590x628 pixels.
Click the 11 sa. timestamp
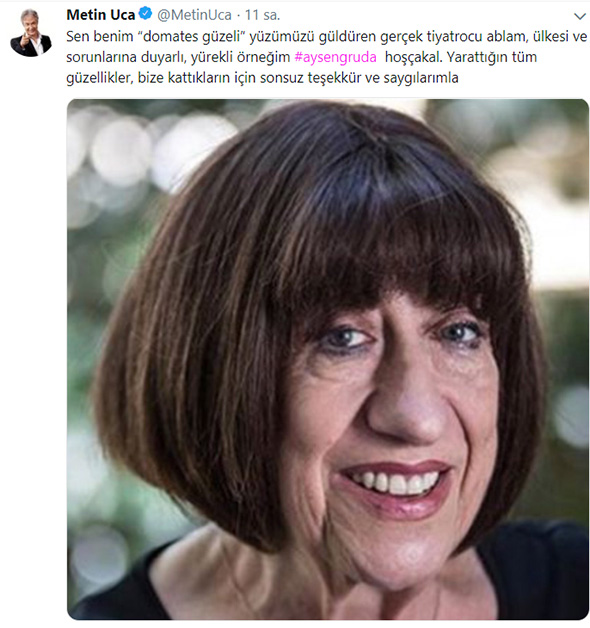pyautogui.click(x=262, y=15)
